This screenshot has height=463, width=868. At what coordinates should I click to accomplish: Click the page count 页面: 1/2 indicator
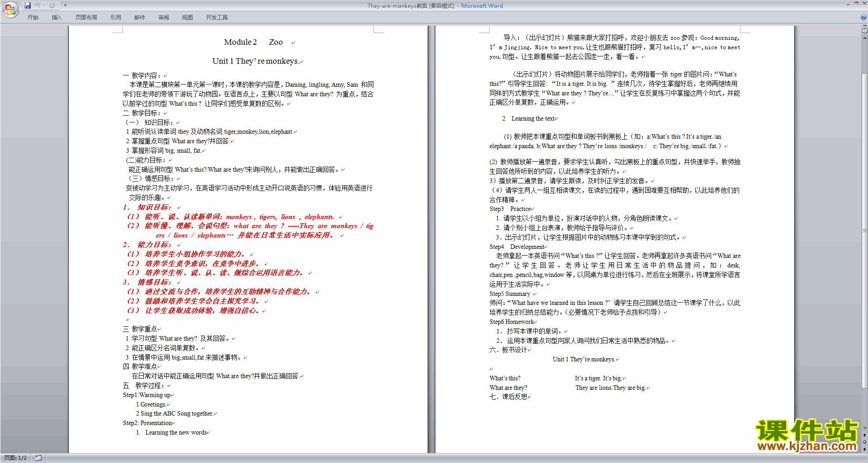pyautogui.click(x=15, y=458)
